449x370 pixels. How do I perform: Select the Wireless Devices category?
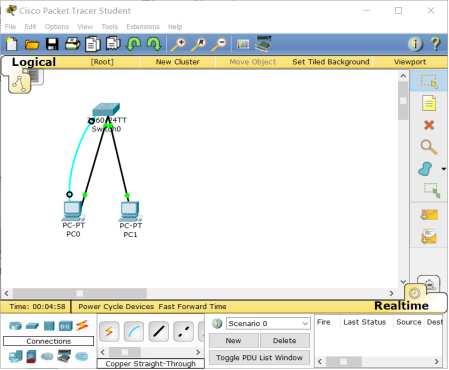click(66, 326)
